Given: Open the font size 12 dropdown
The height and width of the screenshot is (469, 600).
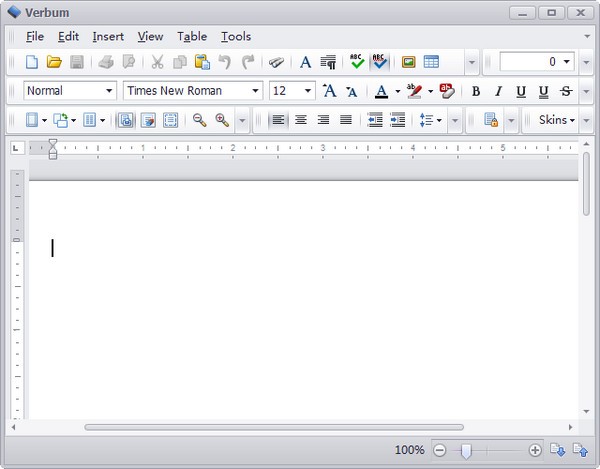Looking at the screenshot, I should tap(292, 91).
